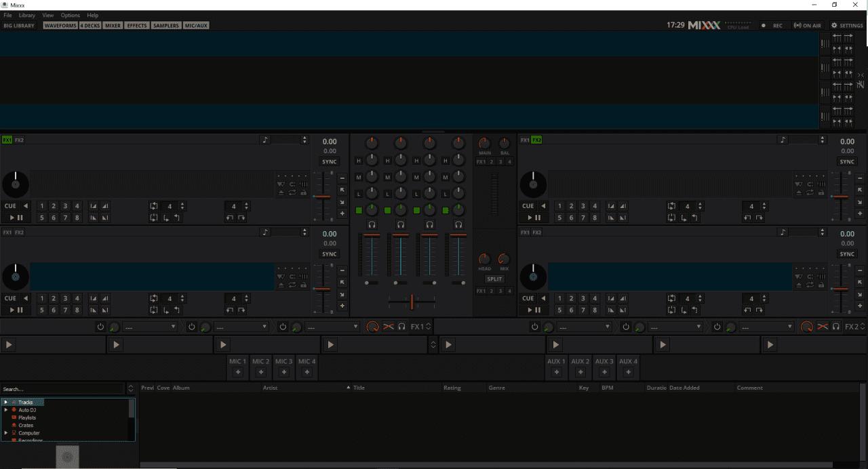Play the last sampler slot on the right
This screenshot has width=868, height=469.
pyautogui.click(x=770, y=345)
